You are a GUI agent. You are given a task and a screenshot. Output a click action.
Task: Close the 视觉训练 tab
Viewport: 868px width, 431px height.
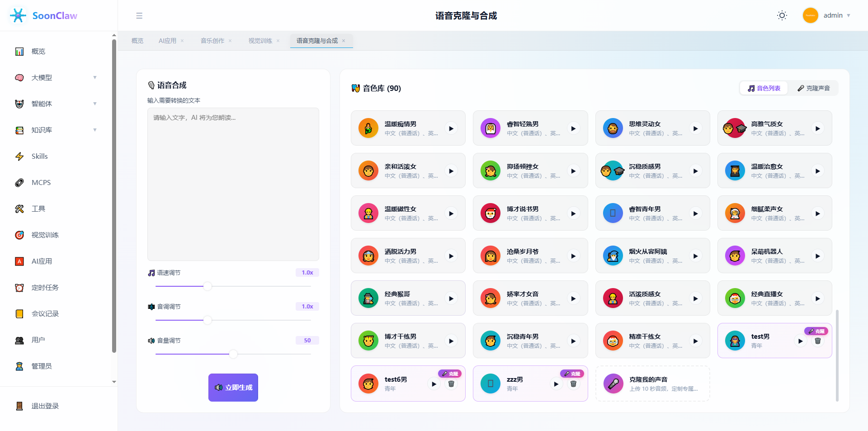point(278,41)
